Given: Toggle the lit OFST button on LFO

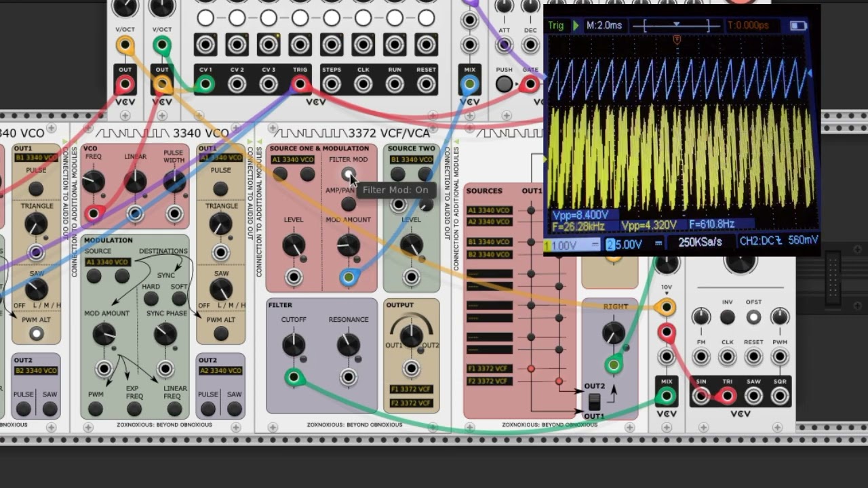Looking at the screenshot, I should tap(753, 317).
